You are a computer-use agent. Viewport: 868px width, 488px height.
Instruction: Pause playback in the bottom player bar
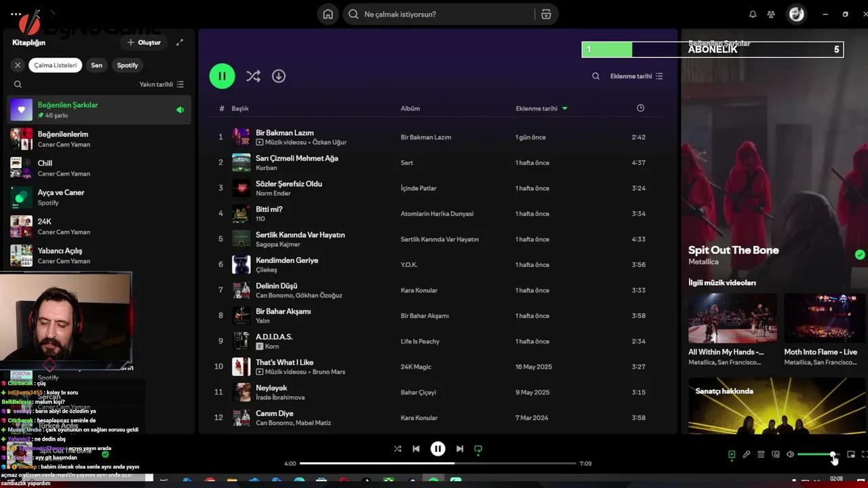point(438,449)
